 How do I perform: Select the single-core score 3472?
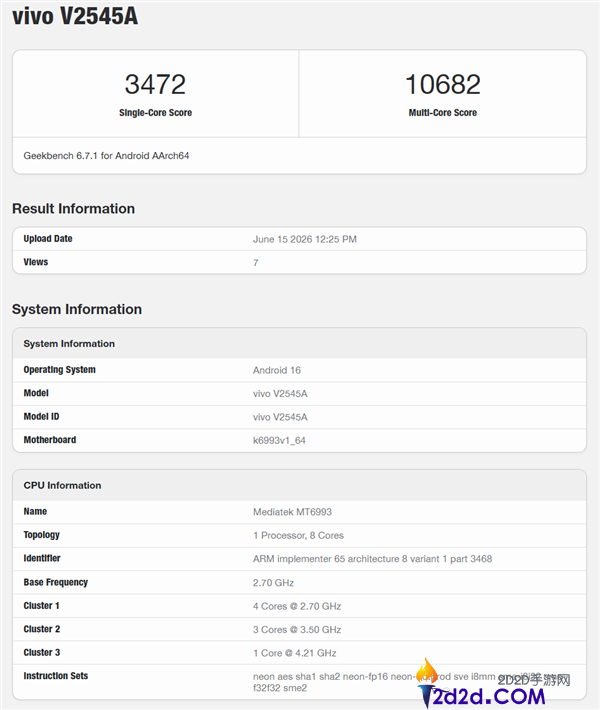pyautogui.click(x=155, y=84)
